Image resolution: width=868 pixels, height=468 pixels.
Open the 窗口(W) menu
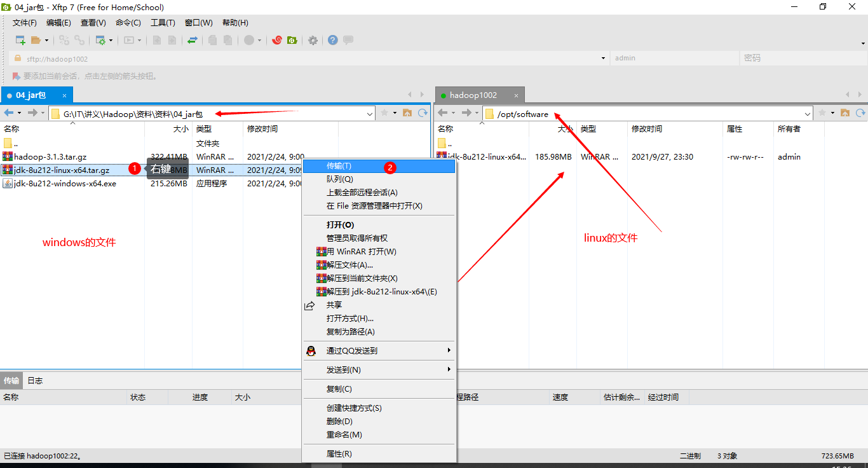(x=199, y=23)
